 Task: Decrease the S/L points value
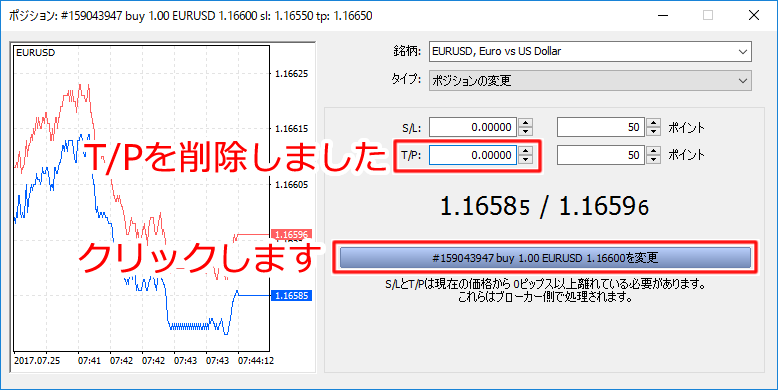coord(654,131)
